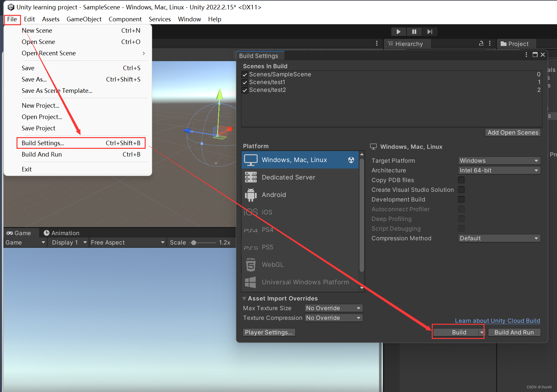Toggle Scenes/SampleScene checkbox in build list
Image resolution: width=557 pixels, height=392 pixels.
[245, 75]
